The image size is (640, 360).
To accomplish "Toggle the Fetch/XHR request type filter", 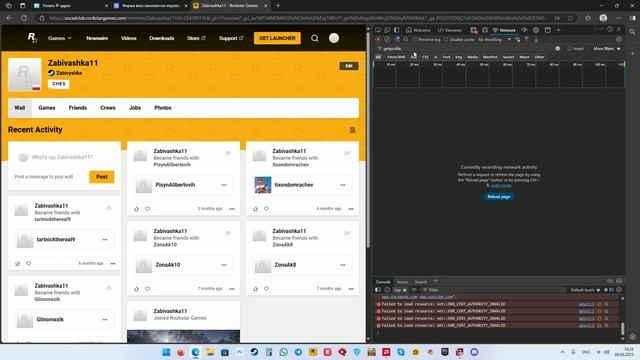I will 396,57.
